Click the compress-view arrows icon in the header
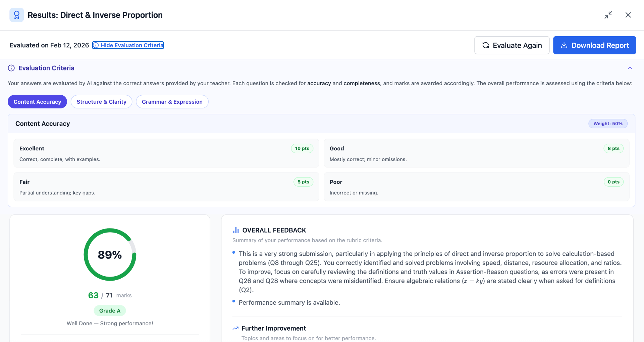This screenshot has height=342, width=644. click(608, 15)
